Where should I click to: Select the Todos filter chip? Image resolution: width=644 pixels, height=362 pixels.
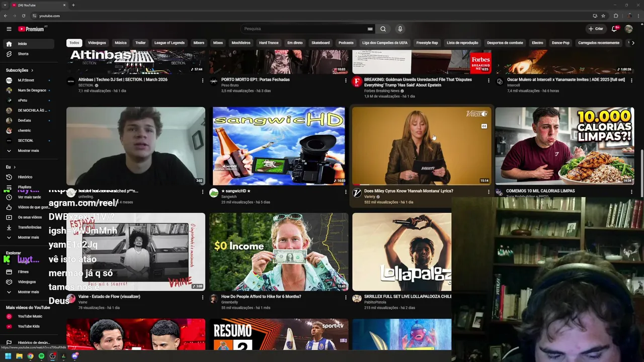click(74, 43)
